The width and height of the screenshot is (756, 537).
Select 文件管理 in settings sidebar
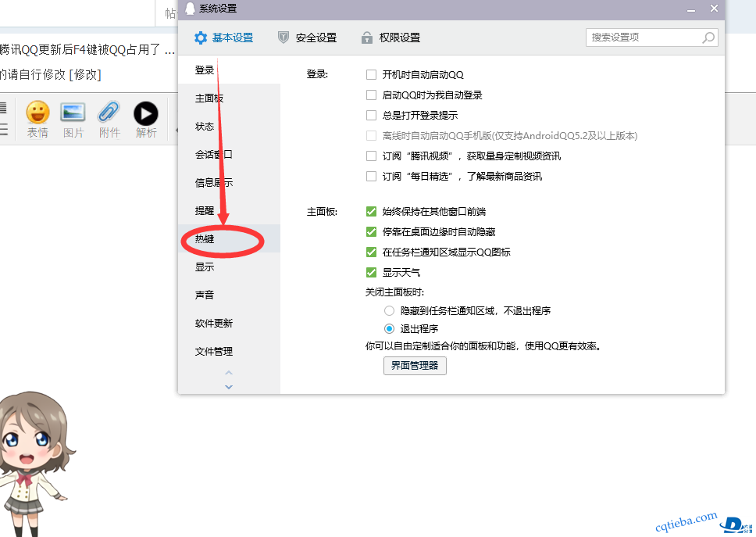tap(229, 351)
